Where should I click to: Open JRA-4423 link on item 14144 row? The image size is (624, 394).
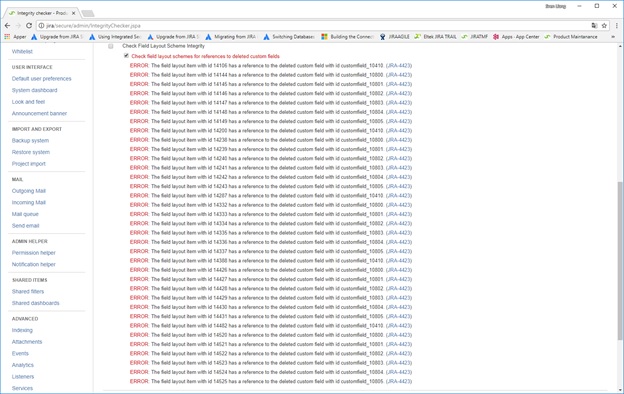(x=399, y=75)
